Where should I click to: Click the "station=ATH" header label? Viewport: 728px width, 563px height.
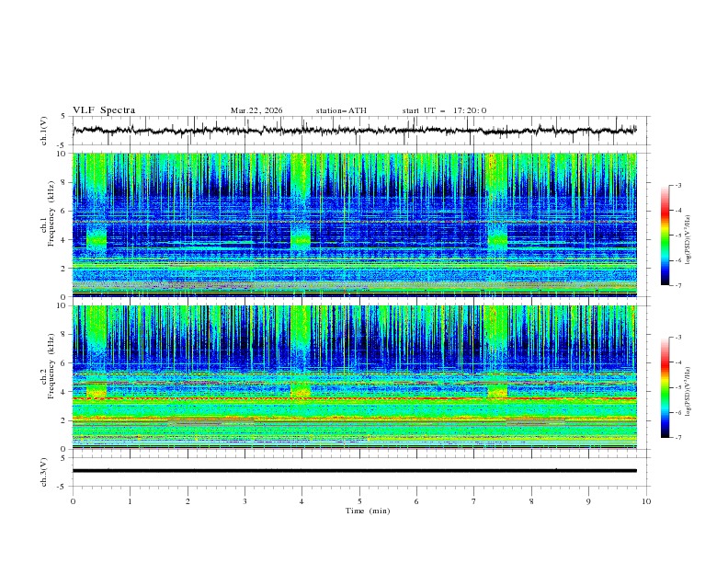(341, 110)
